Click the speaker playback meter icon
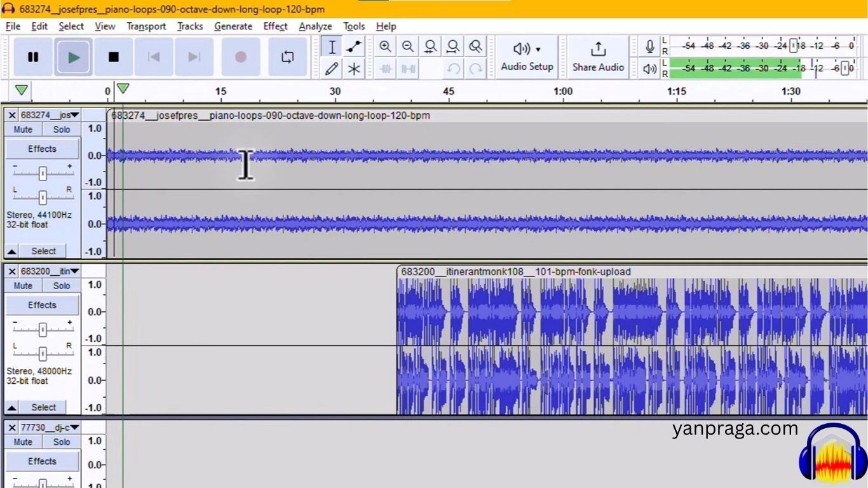Screen dimensions: 868x488 [649, 68]
